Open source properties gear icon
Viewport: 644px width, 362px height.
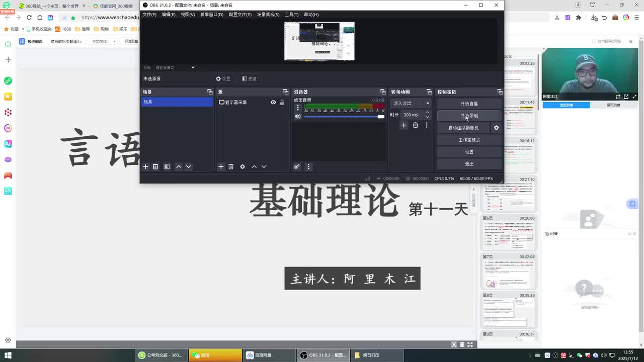[243, 166]
